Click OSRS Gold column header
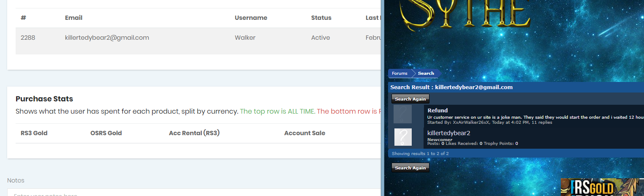 click(x=106, y=133)
